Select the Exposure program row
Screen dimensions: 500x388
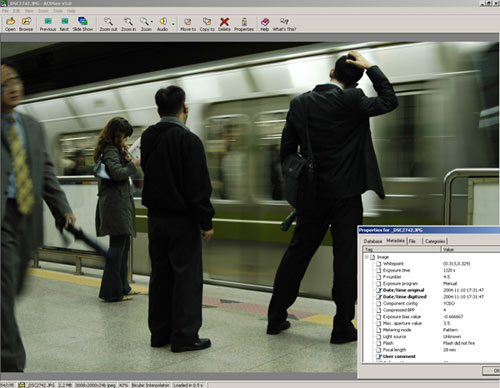(x=437, y=284)
